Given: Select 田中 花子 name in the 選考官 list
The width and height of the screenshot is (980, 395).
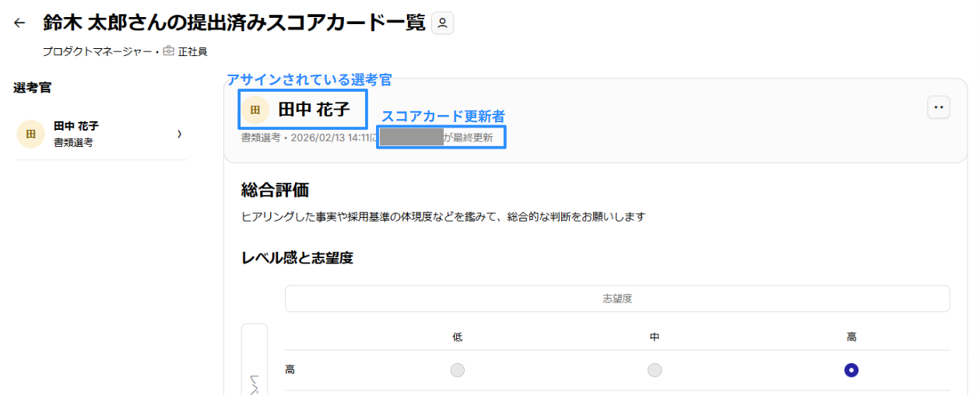Looking at the screenshot, I should tap(76, 126).
